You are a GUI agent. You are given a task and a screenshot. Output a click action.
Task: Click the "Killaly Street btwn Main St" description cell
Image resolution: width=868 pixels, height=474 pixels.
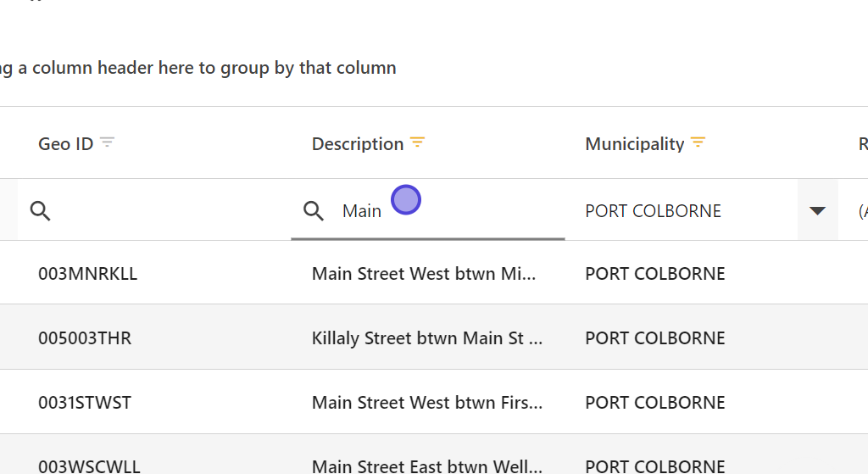pos(427,338)
